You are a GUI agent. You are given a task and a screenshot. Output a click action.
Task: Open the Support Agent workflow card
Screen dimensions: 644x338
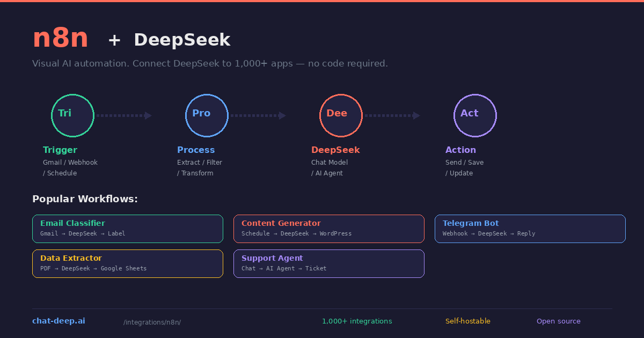[328, 263]
